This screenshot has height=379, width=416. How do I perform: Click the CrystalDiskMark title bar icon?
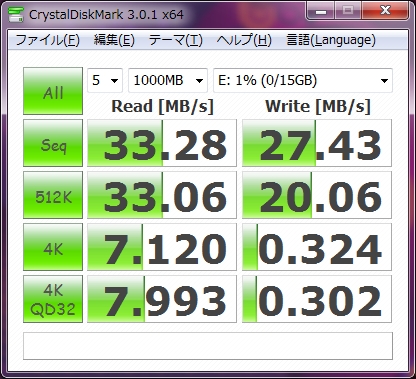click(x=16, y=14)
